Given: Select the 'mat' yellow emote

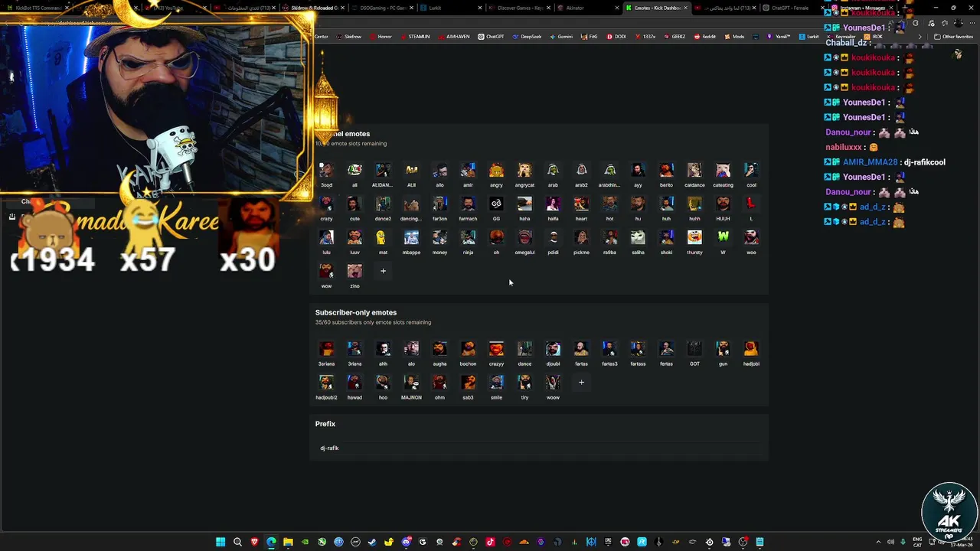Looking at the screenshot, I should coord(383,237).
